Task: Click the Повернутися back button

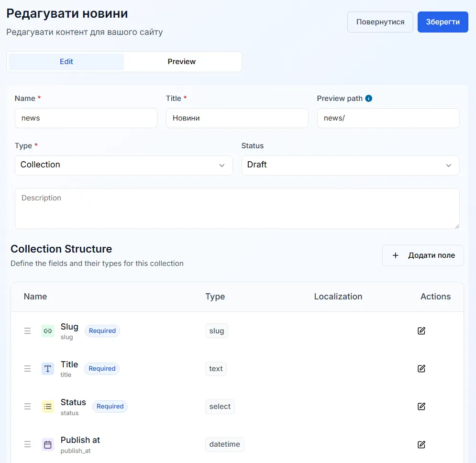Action: (x=380, y=22)
